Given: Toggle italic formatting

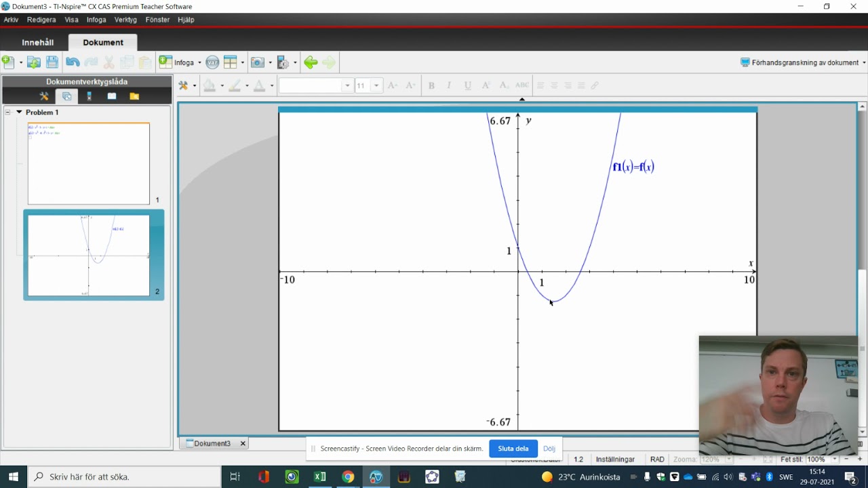Looking at the screenshot, I should point(449,85).
